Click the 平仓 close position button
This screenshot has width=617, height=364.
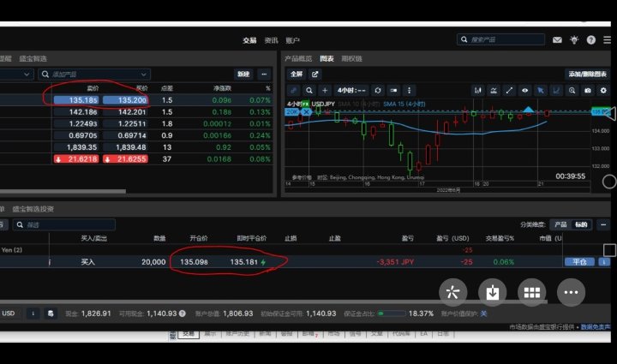coord(579,262)
